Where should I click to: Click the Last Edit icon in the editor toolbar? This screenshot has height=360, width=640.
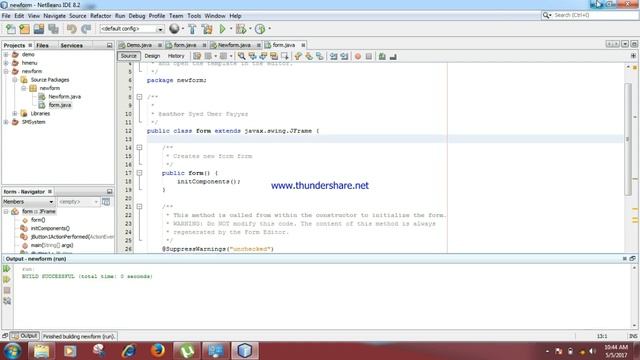pos(197,56)
